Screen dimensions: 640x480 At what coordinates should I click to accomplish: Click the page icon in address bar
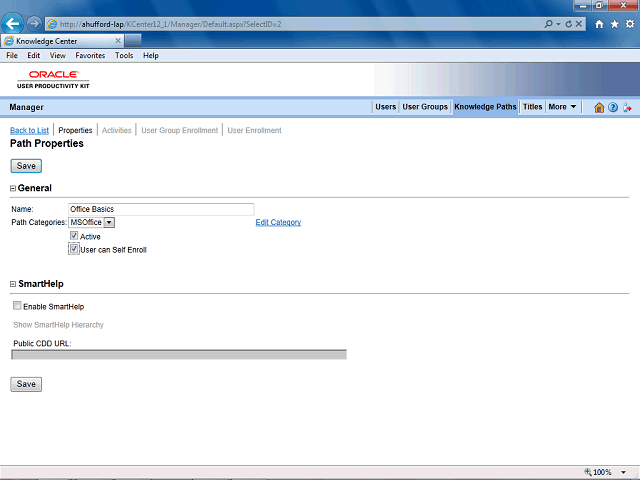pyautogui.click(x=52, y=24)
